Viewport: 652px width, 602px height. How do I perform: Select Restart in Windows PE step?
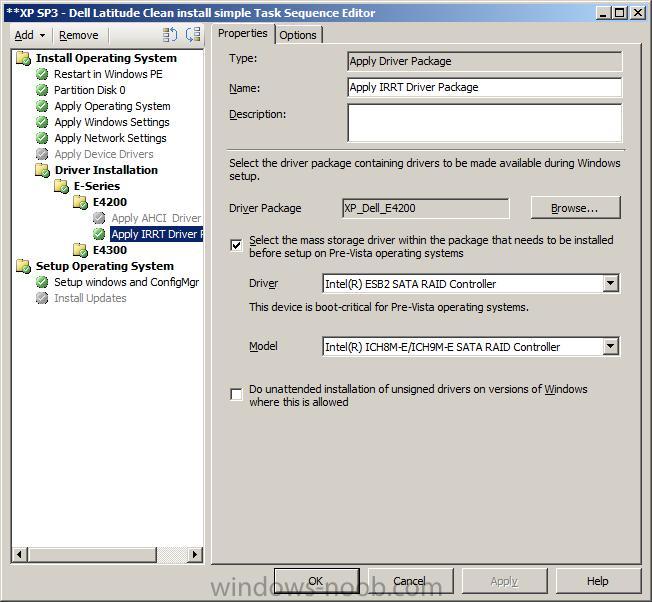(108, 74)
